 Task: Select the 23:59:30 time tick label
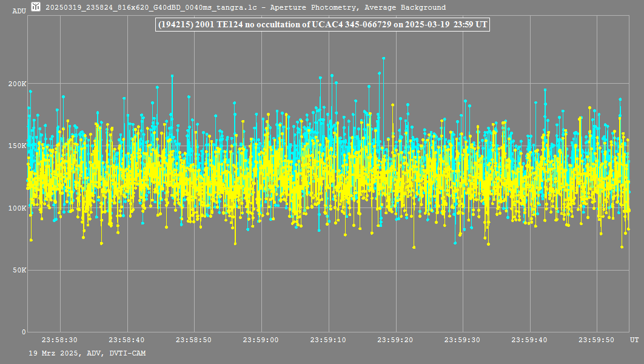tap(463, 340)
